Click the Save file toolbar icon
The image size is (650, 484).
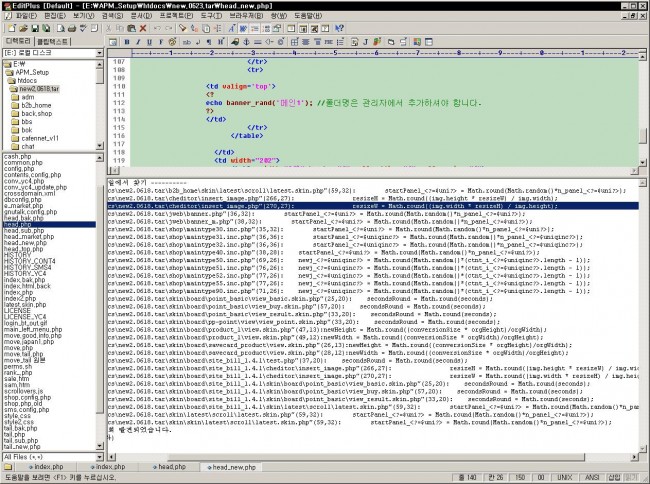click(x=33, y=29)
